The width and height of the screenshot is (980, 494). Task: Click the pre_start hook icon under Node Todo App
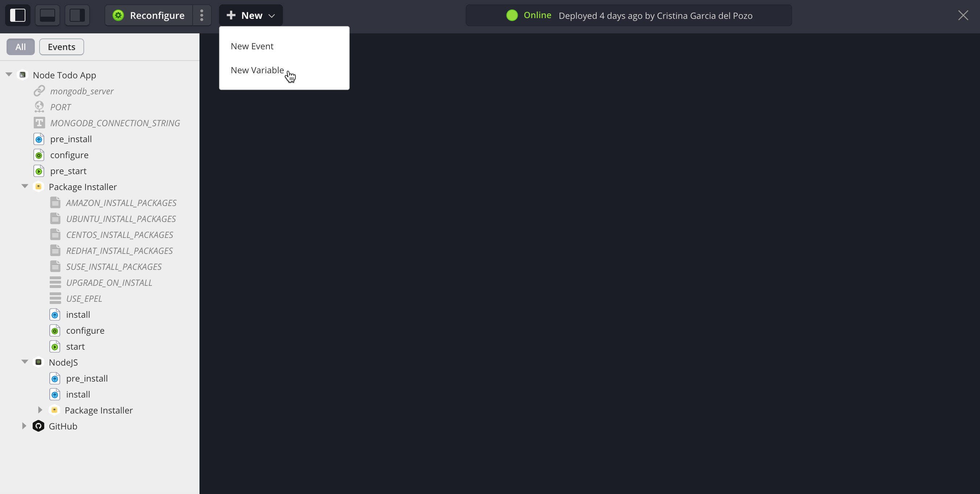tap(40, 171)
